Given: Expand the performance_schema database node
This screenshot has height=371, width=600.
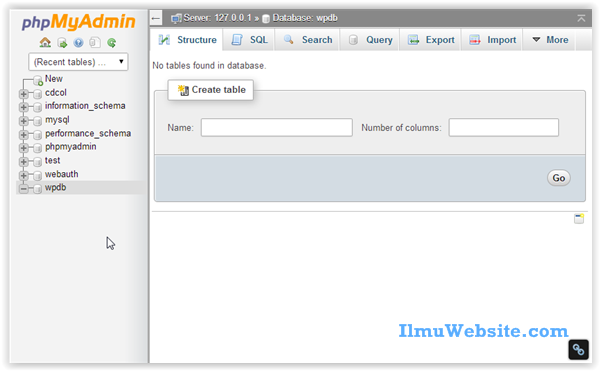Looking at the screenshot, I should click(23, 135).
